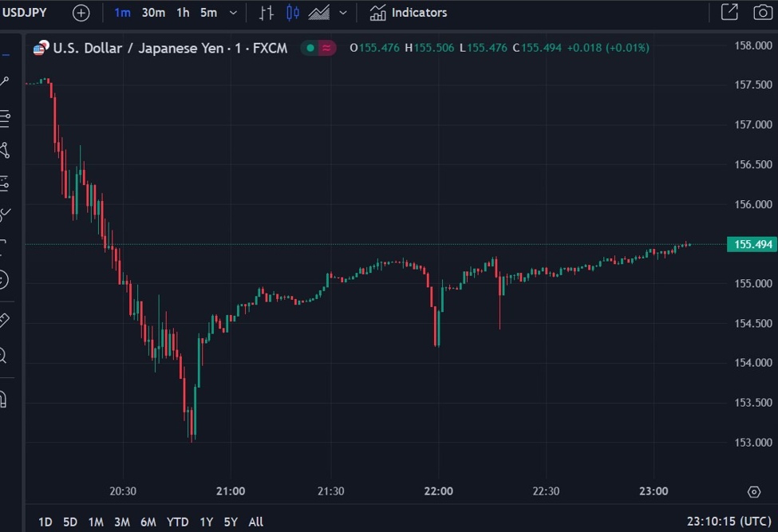Take a chart snapshot with camera icon

(762, 13)
